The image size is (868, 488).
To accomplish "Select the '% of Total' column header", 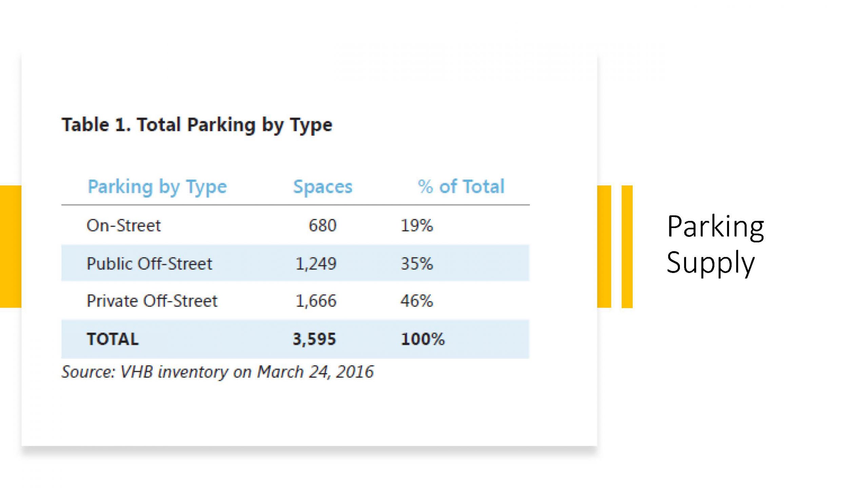I will (x=461, y=186).
